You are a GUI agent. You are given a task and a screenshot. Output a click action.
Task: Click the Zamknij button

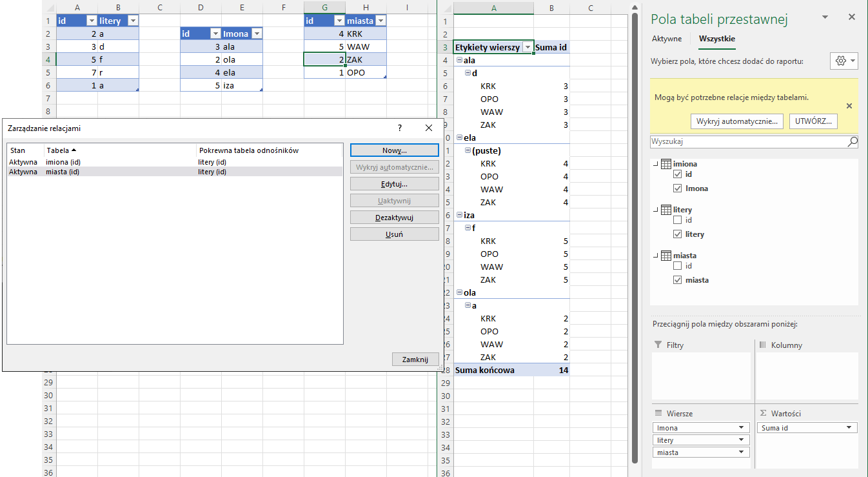[415, 360]
